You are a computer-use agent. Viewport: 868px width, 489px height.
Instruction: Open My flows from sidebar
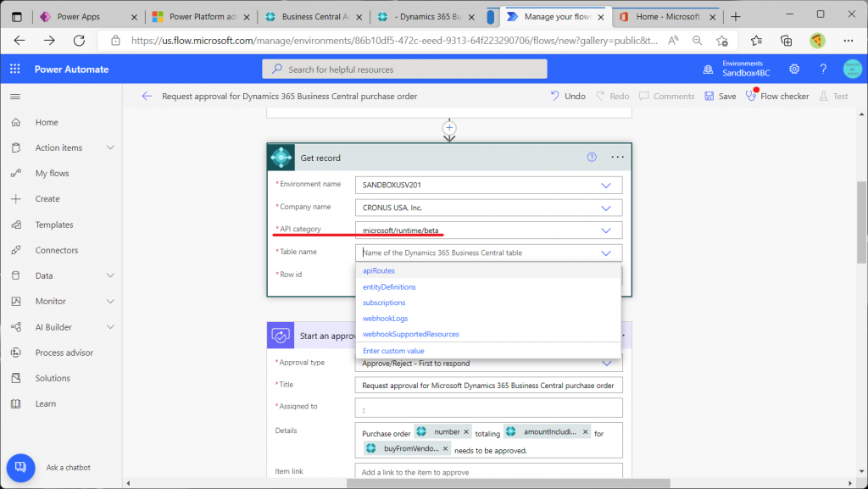(52, 173)
